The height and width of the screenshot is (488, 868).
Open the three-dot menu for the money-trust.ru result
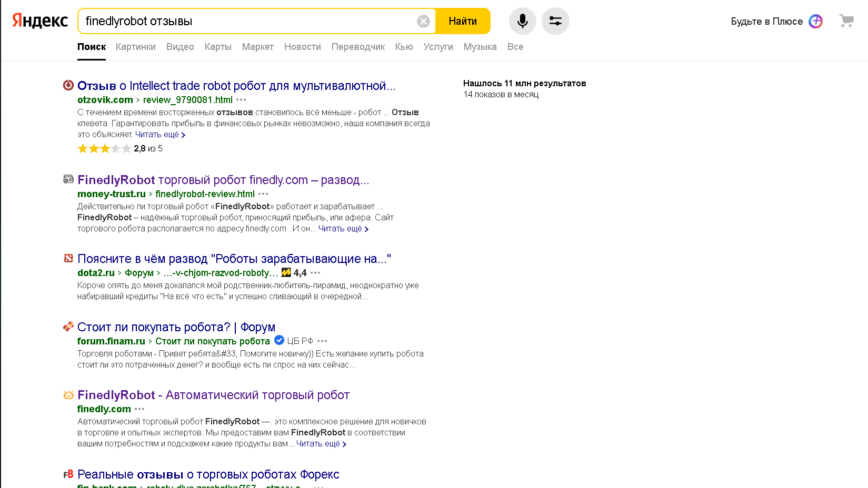tap(263, 194)
